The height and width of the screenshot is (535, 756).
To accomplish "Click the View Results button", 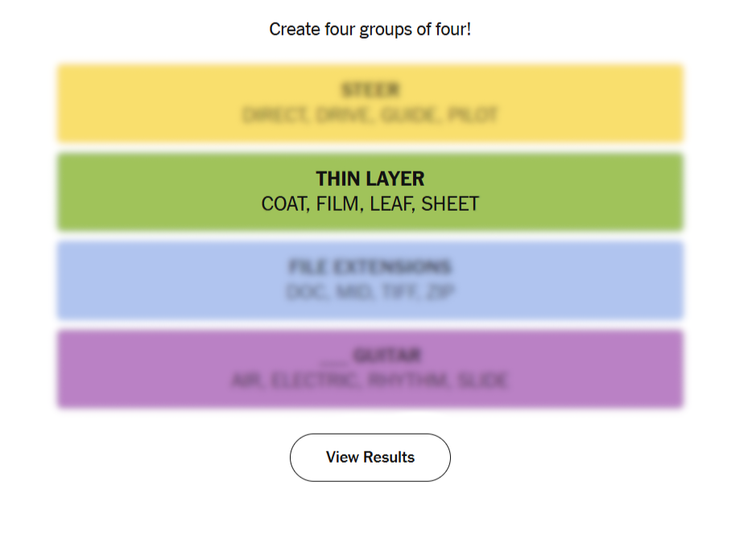I will (x=370, y=457).
